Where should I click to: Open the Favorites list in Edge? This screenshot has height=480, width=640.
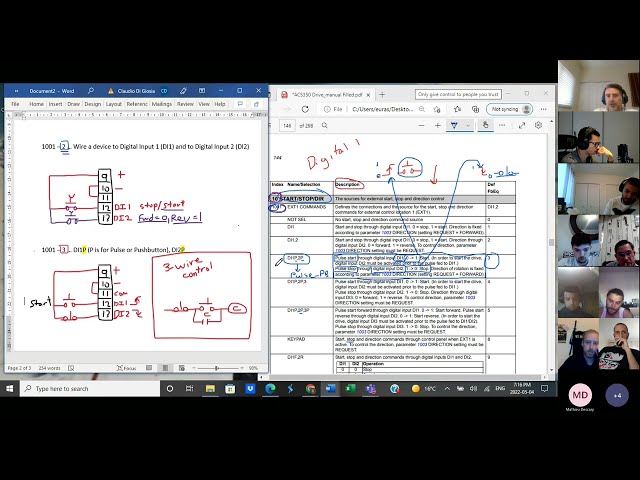(457, 109)
